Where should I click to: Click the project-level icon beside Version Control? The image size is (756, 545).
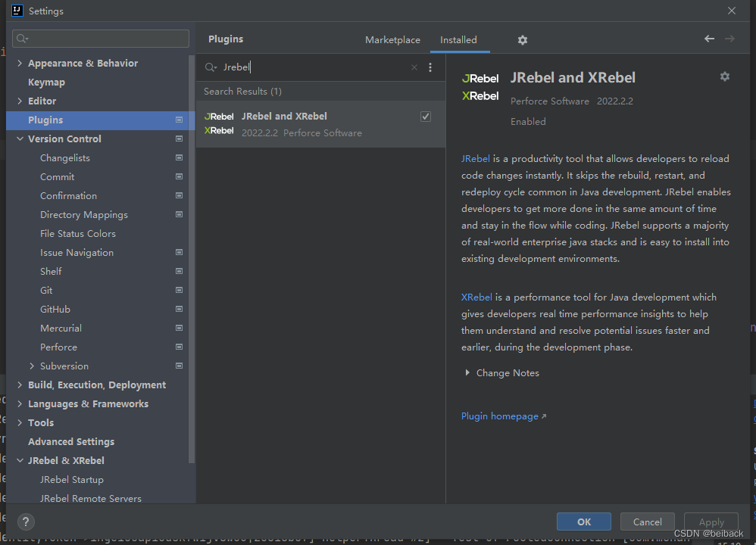pos(179,139)
